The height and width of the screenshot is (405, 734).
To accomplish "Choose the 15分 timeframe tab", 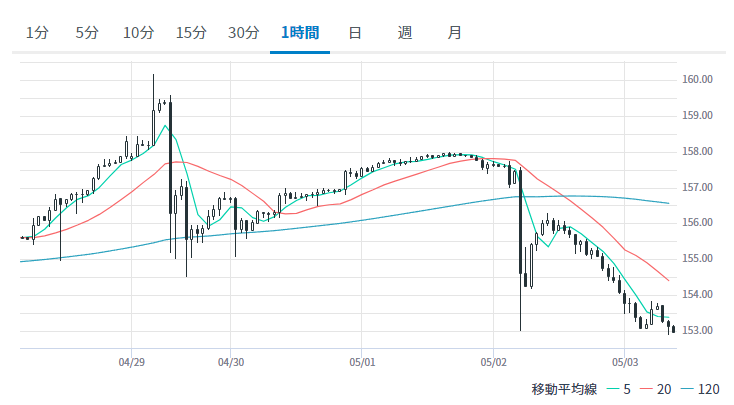I will pos(191,32).
